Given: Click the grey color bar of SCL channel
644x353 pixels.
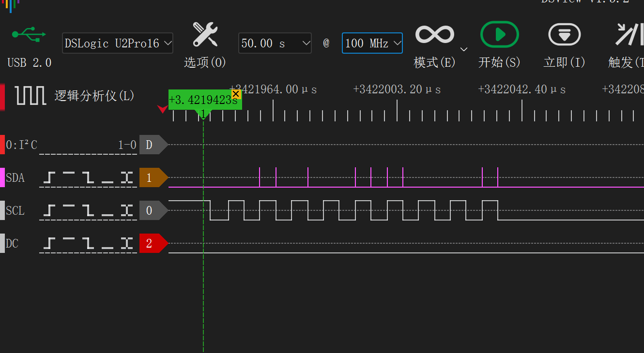Looking at the screenshot, I should [2, 210].
